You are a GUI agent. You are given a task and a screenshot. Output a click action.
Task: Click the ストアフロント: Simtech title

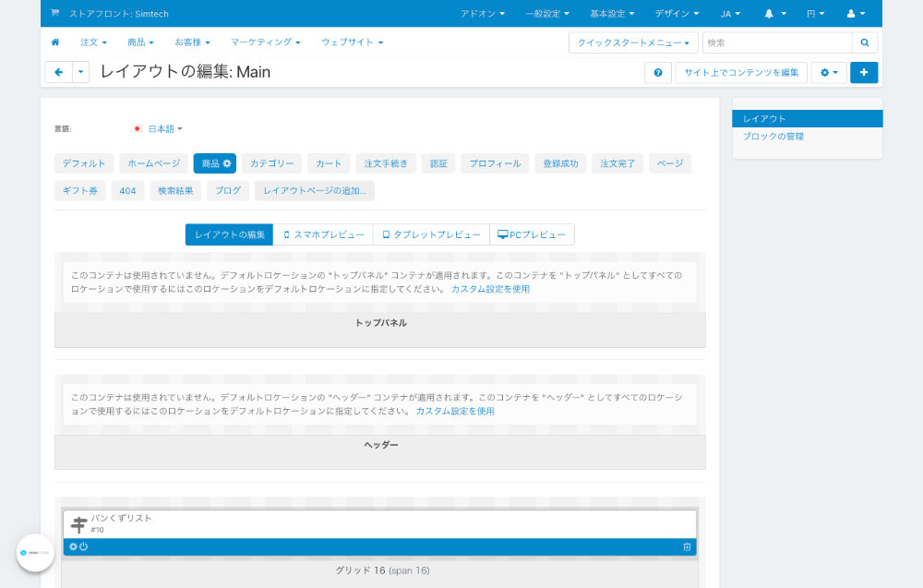click(119, 14)
